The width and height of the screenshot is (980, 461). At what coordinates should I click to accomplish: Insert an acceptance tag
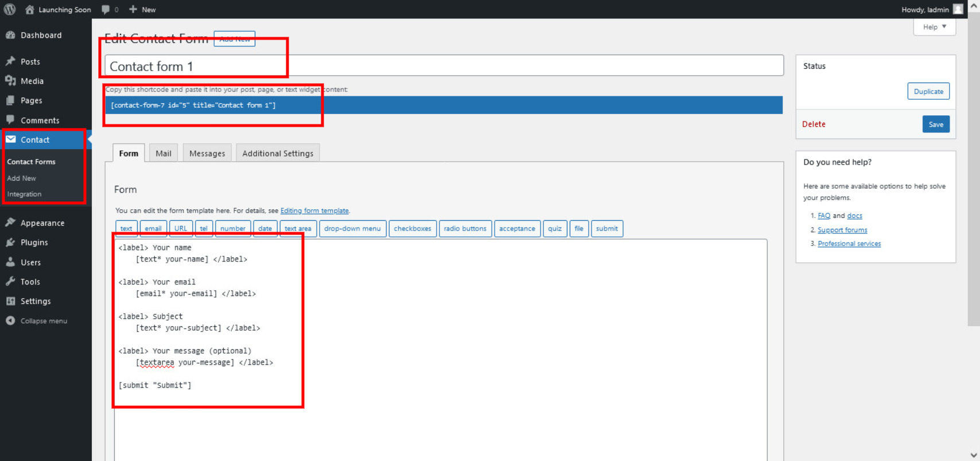pyautogui.click(x=517, y=228)
